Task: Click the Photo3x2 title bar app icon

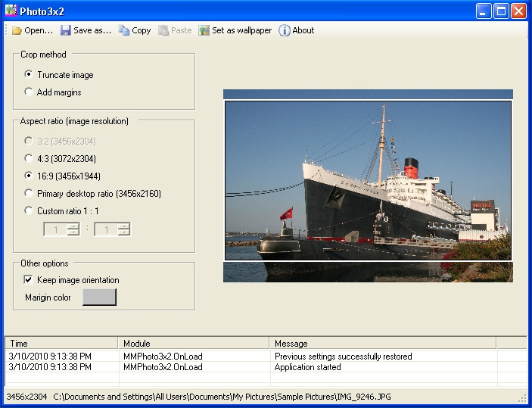Action: pyautogui.click(x=11, y=11)
